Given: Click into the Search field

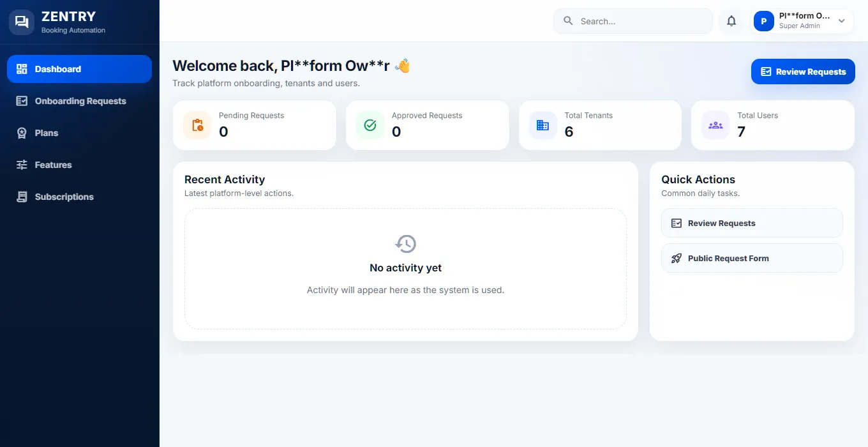Looking at the screenshot, I should [x=632, y=21].
